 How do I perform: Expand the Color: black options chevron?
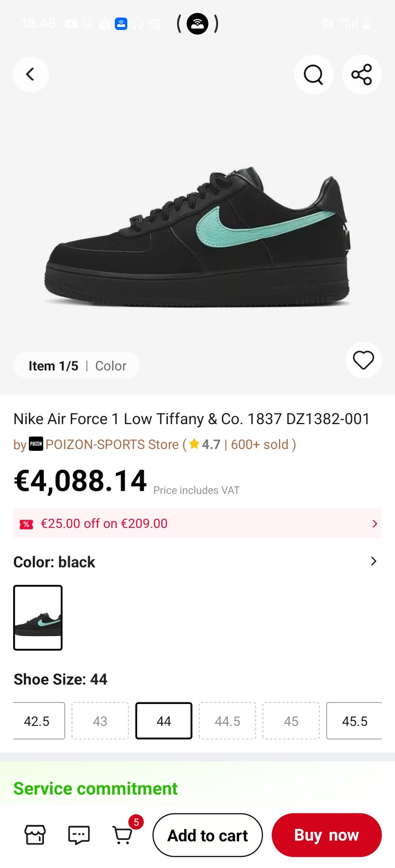point(373,561)
